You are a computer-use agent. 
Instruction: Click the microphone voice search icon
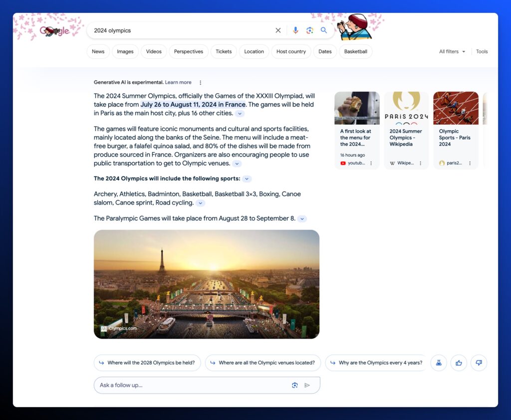pyautogui.click(x=295, y=30)
